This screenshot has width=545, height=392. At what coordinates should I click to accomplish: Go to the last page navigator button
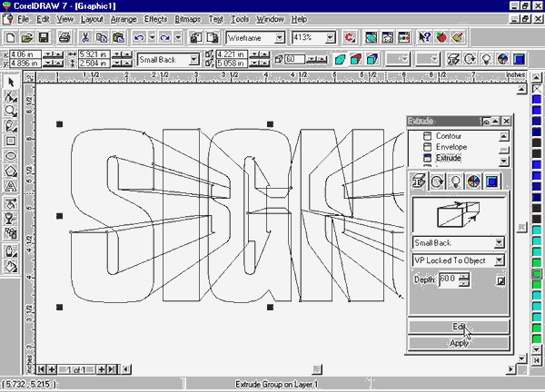pos(112,369)
